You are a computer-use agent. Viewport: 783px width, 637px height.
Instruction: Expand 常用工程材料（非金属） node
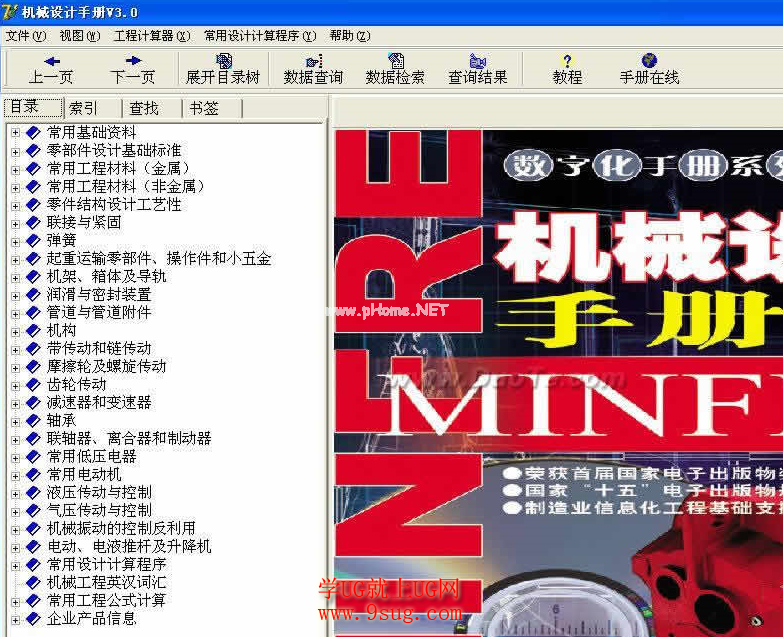click(x=15, y=187)
